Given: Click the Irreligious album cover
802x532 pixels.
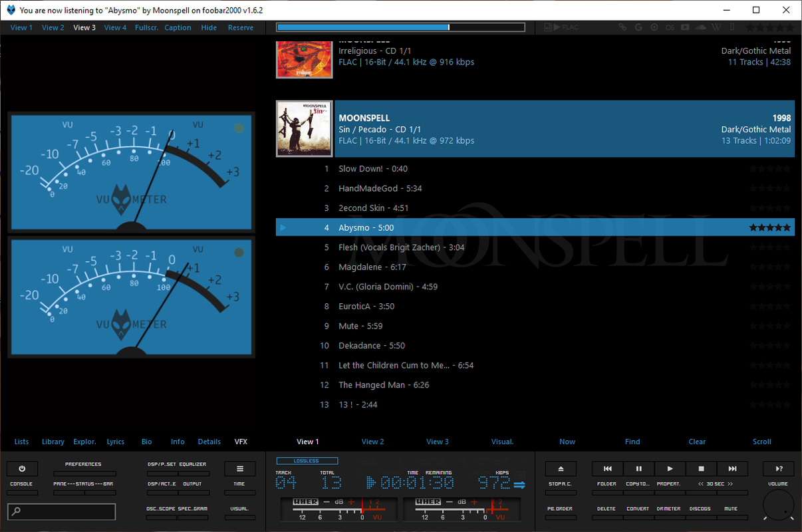Looking at the screenshot, I should (305, 59).
